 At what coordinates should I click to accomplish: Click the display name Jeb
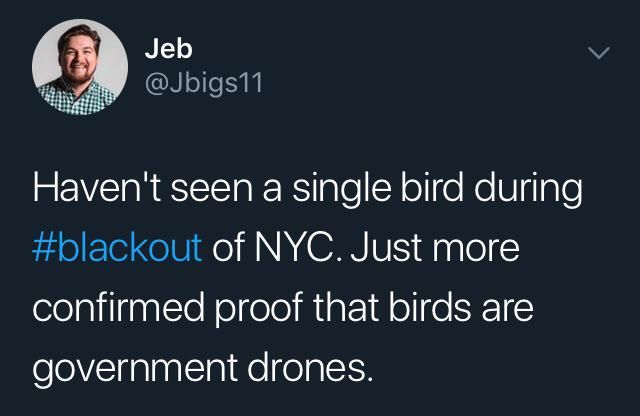pyautogui.click(x=168, y=49)
